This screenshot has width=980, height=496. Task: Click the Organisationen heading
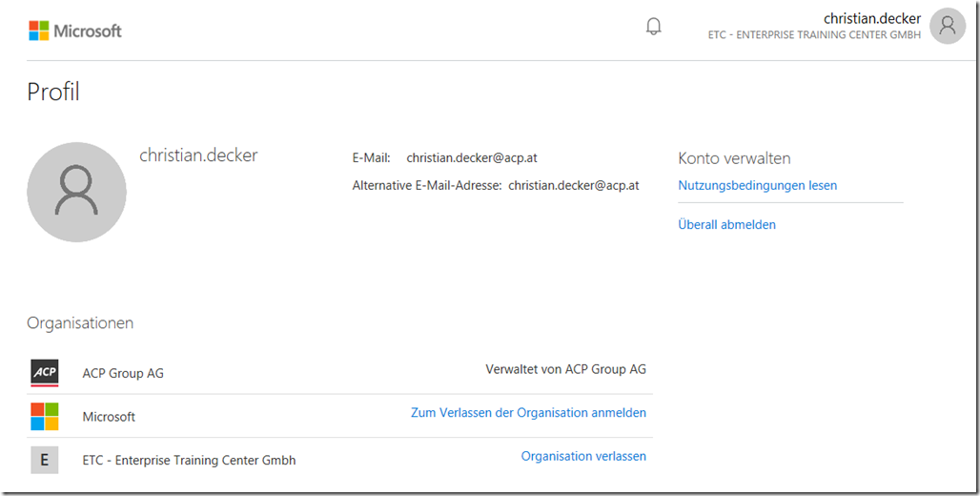pos(80,323)
